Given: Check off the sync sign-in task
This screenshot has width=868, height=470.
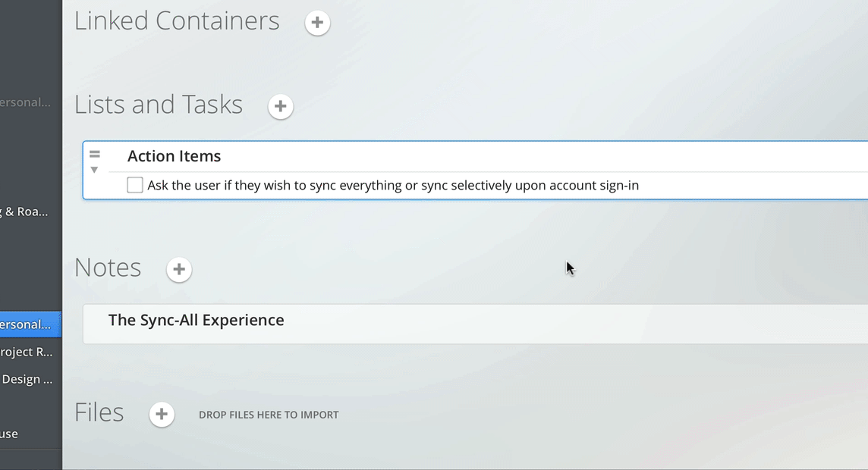Looking at the screenshot, I should (135, 185).
